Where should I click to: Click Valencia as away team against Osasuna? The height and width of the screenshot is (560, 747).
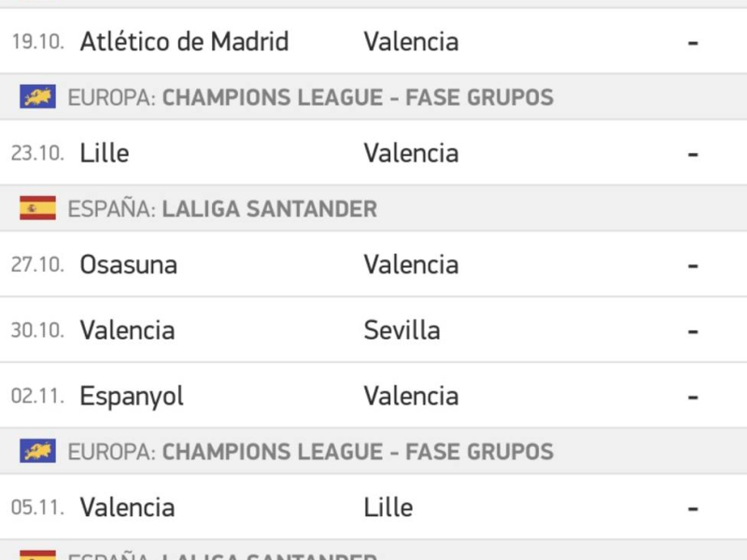click(411, 265)
